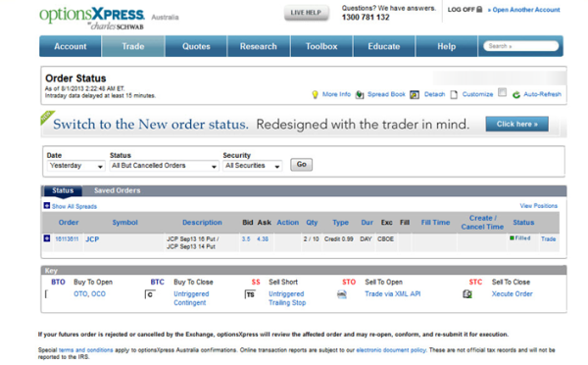The width and height of the screenshot is (588, 365).
Task: Sort by the Description column header
Action: (x=202, y=223)
